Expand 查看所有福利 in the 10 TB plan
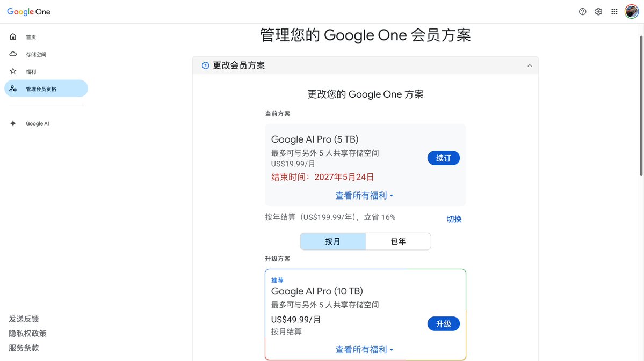 tap(364, 350)
